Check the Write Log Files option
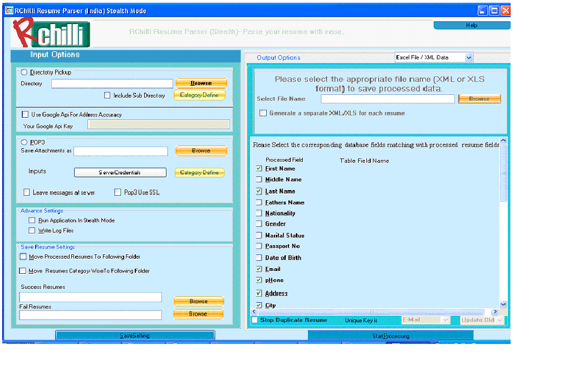The image size is (588, 388). click(x=32, y=230)
